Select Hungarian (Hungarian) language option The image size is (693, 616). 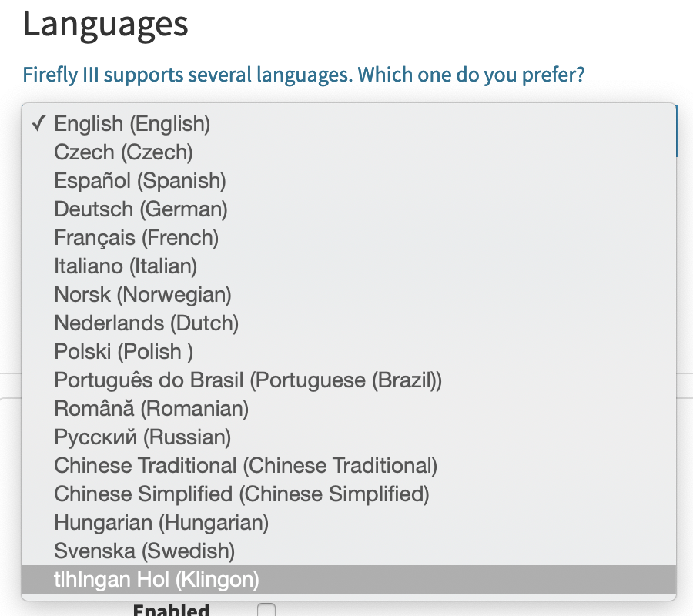click(160, 522)
